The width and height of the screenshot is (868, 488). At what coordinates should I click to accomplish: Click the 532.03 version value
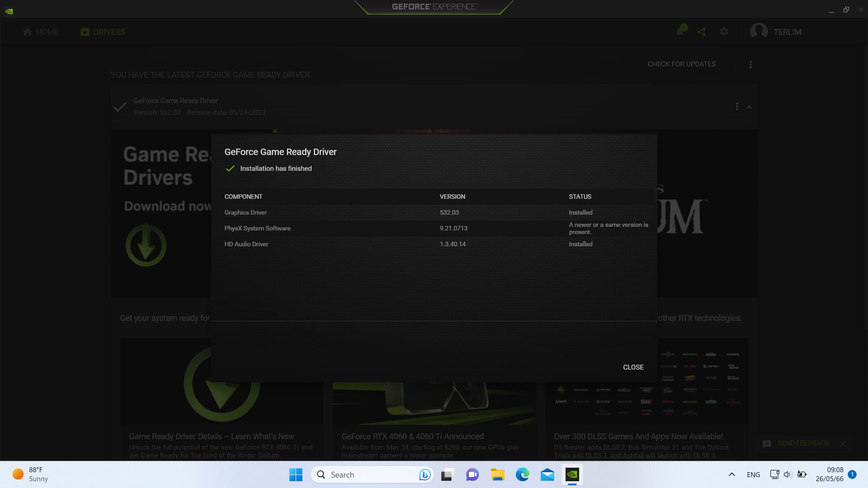click(x=449, y=212)
